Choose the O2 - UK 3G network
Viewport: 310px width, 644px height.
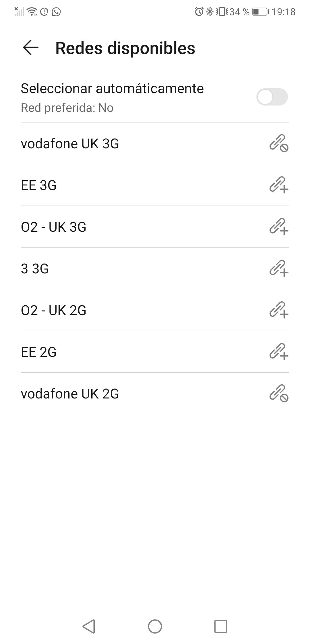tap(54, 227)
